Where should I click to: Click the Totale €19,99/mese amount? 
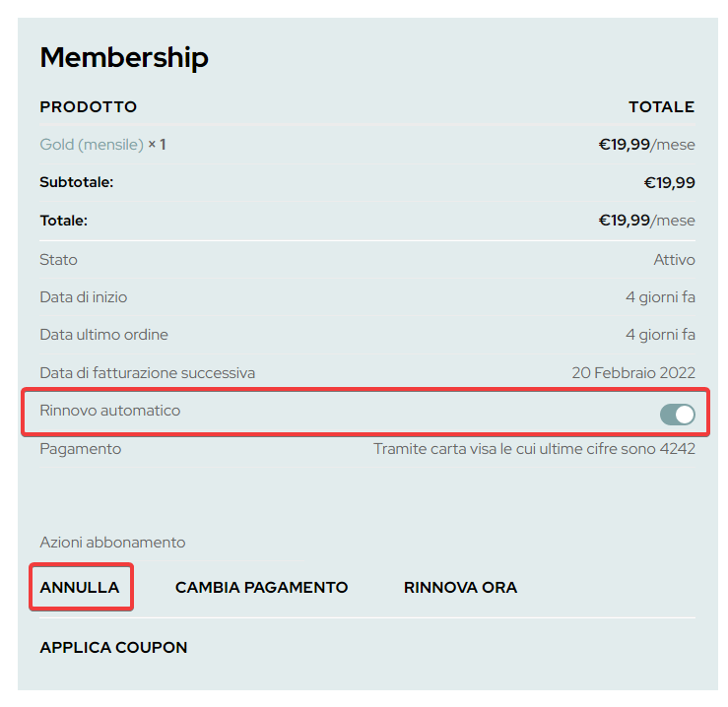pyautogui.click(x=646, y=221)
